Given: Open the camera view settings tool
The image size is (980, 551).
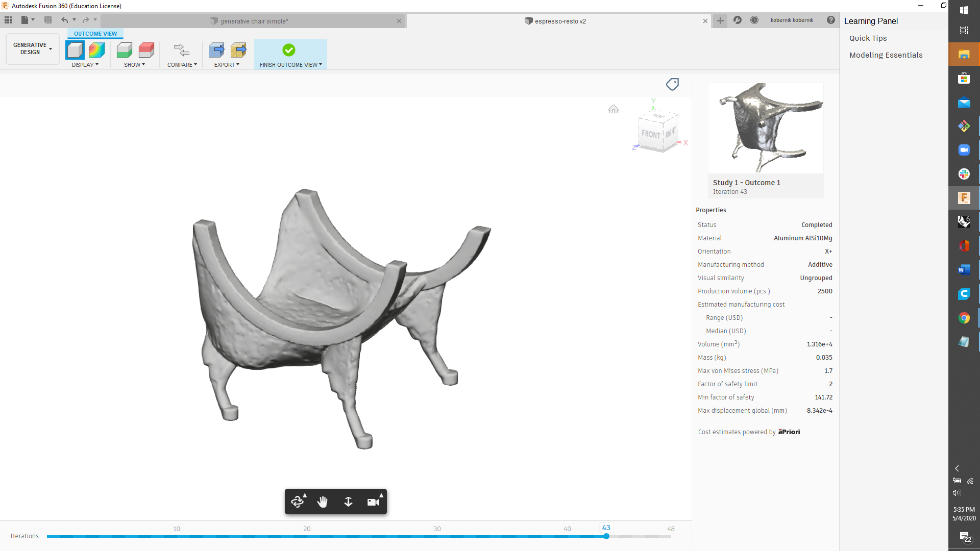Looking at the screenshot, I should pyautogui.click(x=374, y=502).
